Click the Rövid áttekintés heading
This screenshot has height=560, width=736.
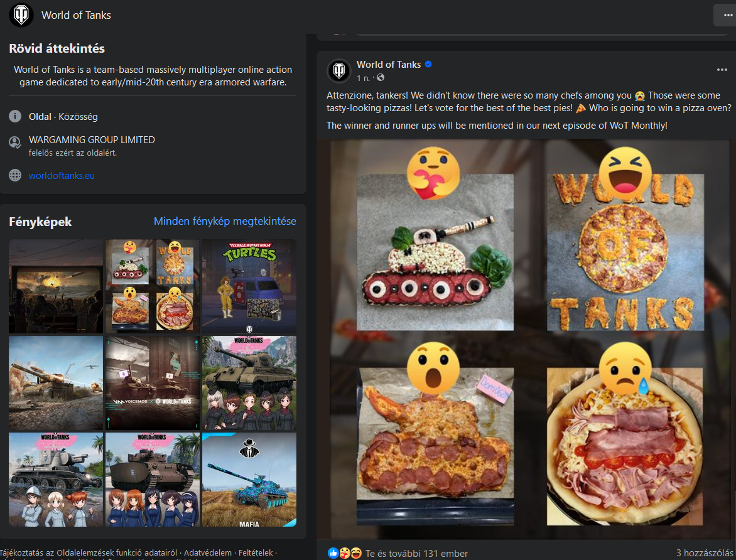[x=57, y=48]
